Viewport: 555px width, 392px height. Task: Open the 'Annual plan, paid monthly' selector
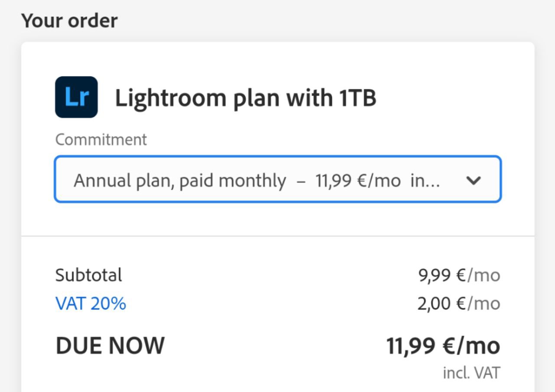(x=277, y=180)
